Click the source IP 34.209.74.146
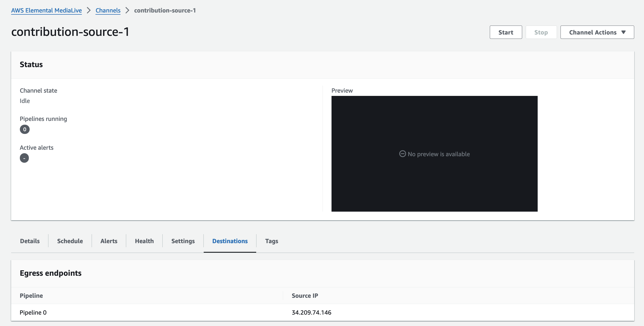 click(x=311, y=312)
